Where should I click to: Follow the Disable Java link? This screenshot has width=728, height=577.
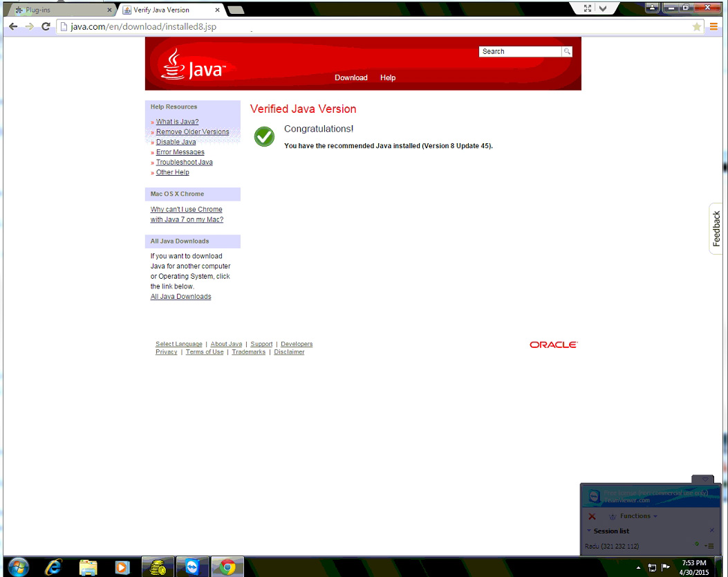tap(176, 142)
